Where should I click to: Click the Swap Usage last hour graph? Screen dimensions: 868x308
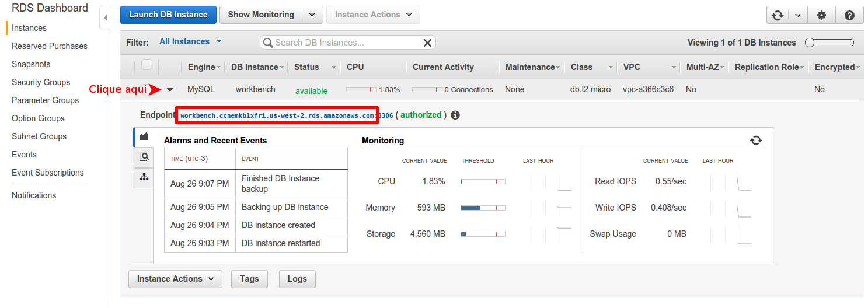pos(731,235)
